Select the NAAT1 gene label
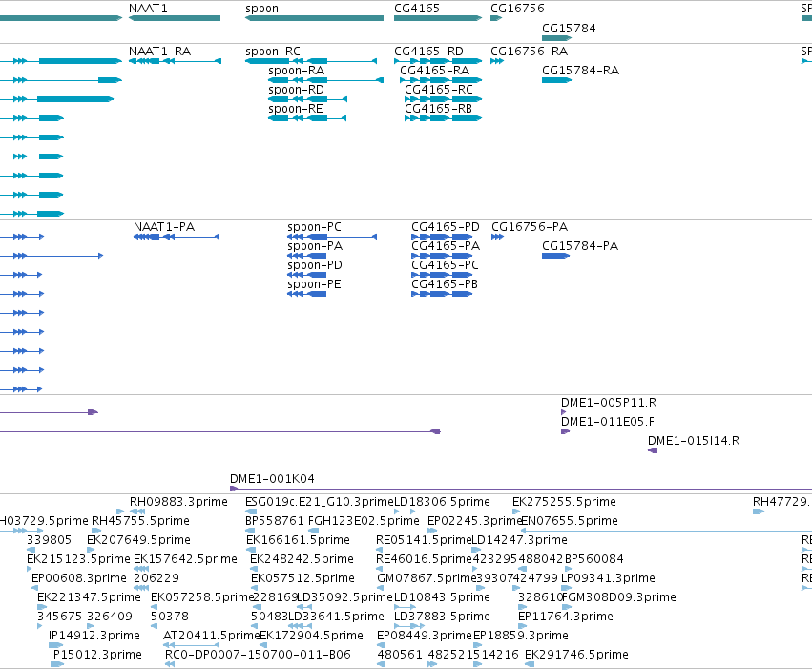Screen dimensions: 812x669 click(148, 9)
